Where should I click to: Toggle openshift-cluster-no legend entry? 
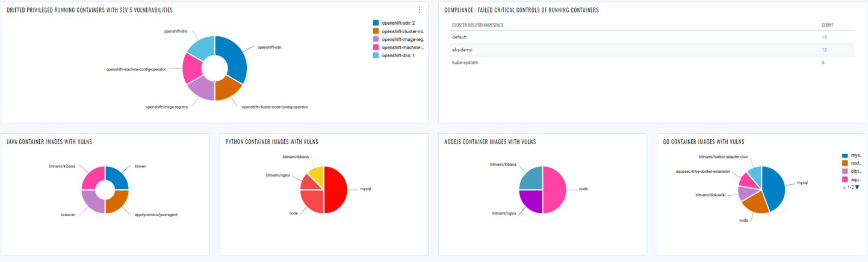click(399, 31)
